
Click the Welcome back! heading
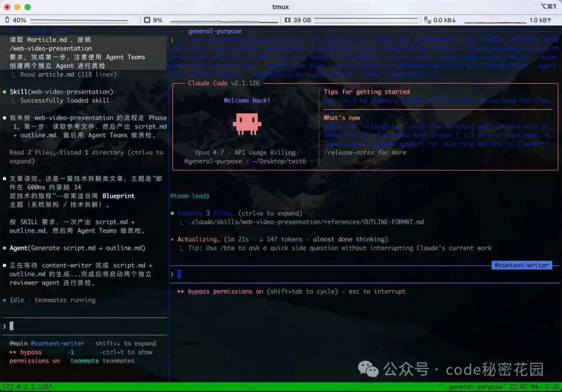coord(247,100)
